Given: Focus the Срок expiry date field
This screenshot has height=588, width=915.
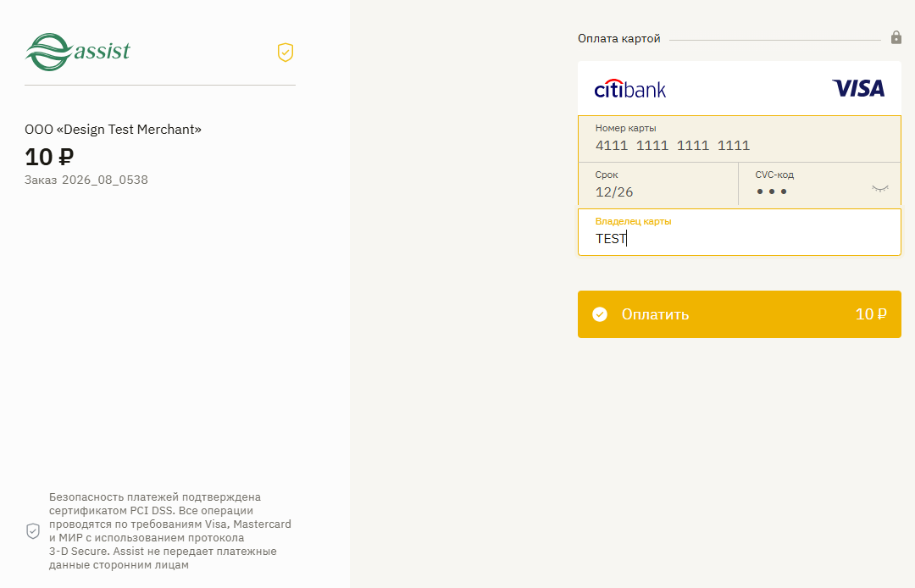Looking at the screenshot, I should [x=658, y=184].
